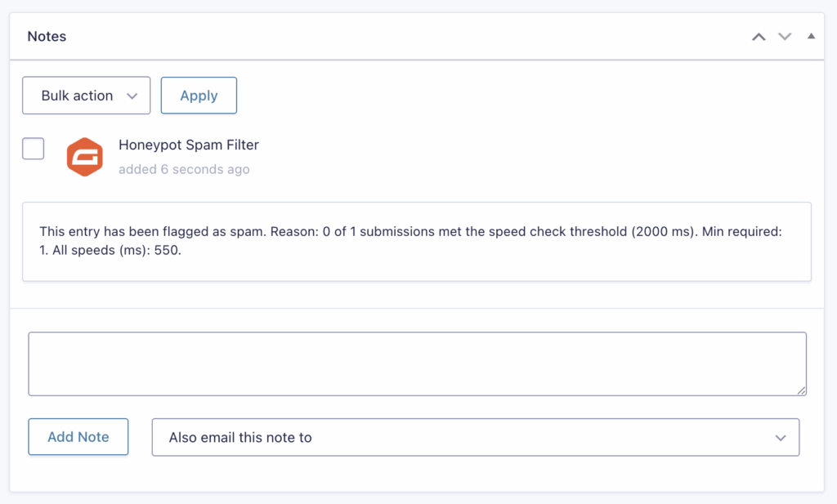Screen dimensions: 837x504
Task: Click the 'added 6 seconds ago' timestamp
Action: (183, 169)
